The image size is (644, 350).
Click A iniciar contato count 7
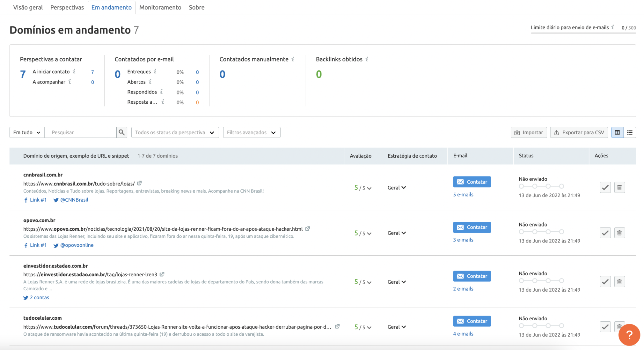pyautogui.click(x=92, y=72)
